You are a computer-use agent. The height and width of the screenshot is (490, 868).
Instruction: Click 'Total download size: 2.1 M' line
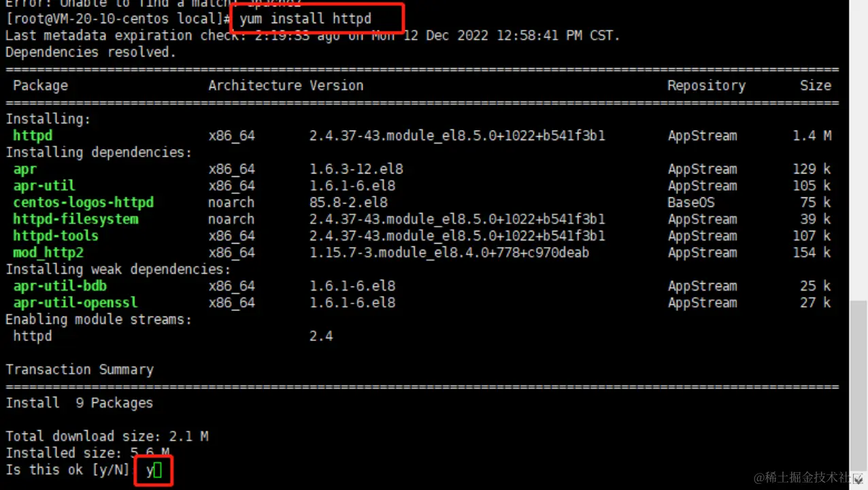107,436
